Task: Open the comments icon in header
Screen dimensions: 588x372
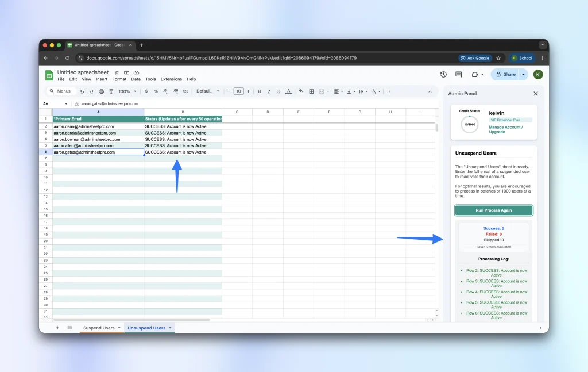Action: [458, 74]
